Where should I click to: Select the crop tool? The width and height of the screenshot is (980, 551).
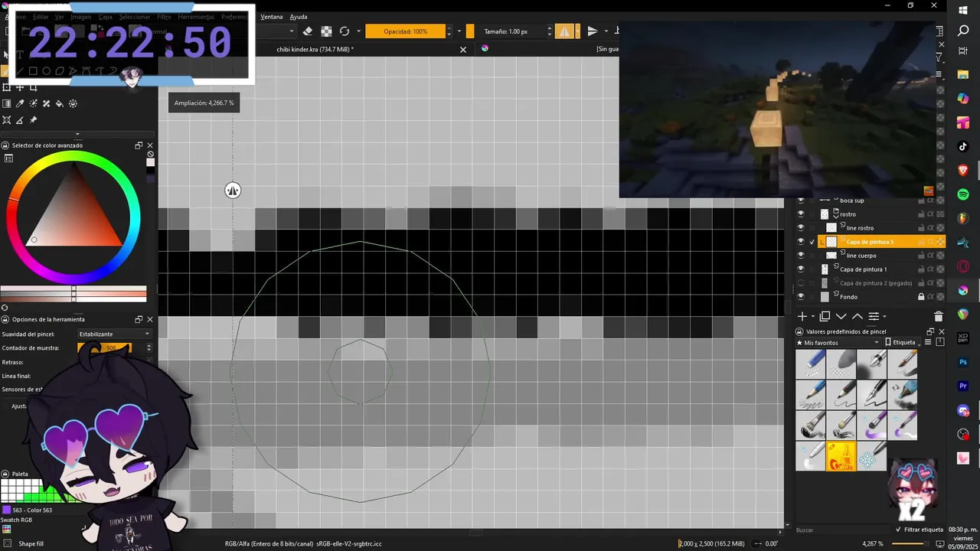(33, 87)
